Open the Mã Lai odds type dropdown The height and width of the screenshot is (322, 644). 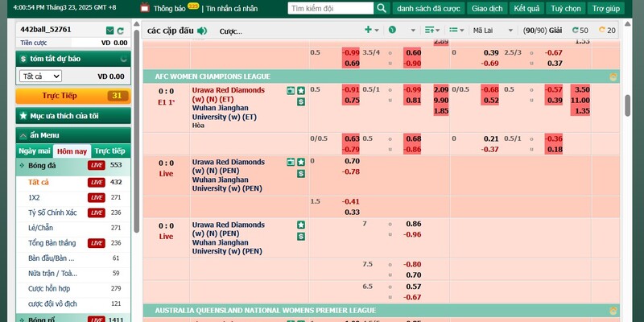click(x=493, y=31)
